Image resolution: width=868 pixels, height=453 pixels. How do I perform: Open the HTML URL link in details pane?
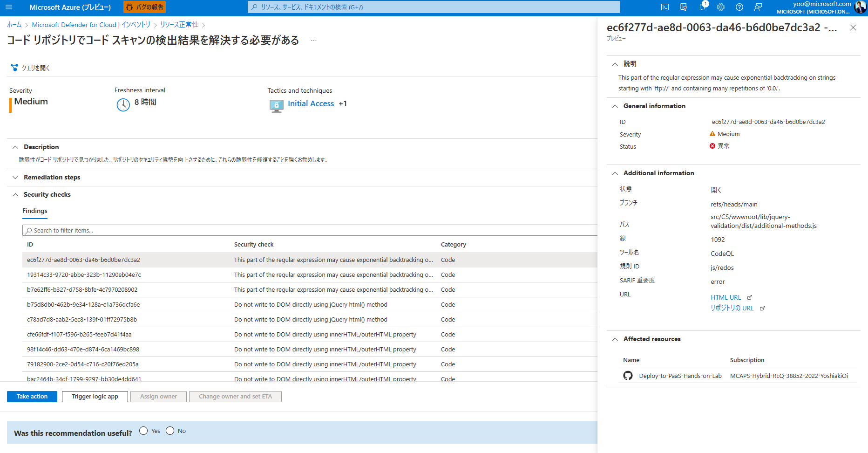click(x=726, y=297)
